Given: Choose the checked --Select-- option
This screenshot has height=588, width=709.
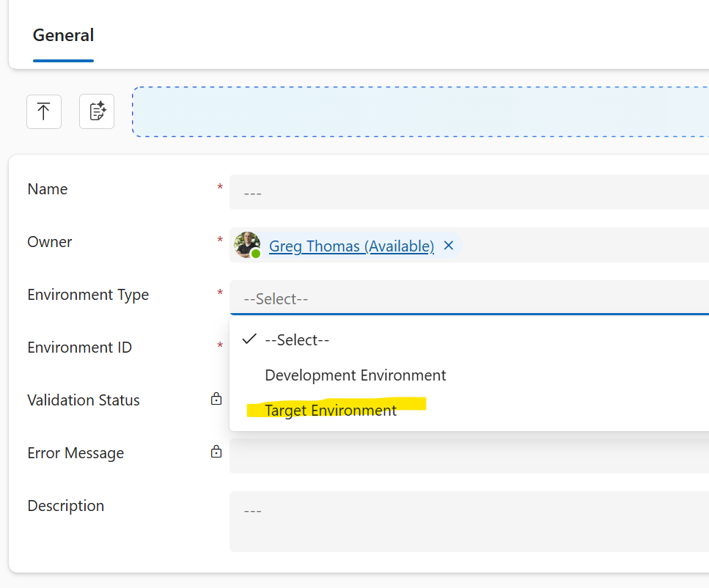Looking at the screenshot, I should tap(297, 340).
